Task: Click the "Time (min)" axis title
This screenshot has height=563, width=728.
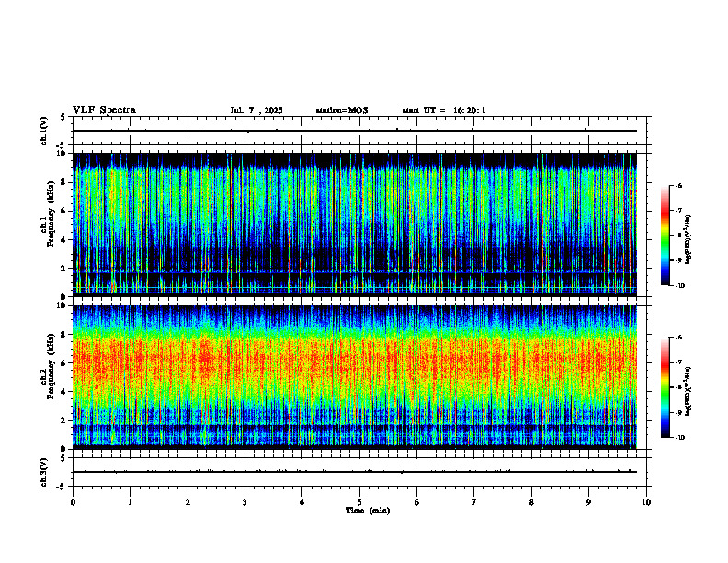Action: (x=368, y=511)
